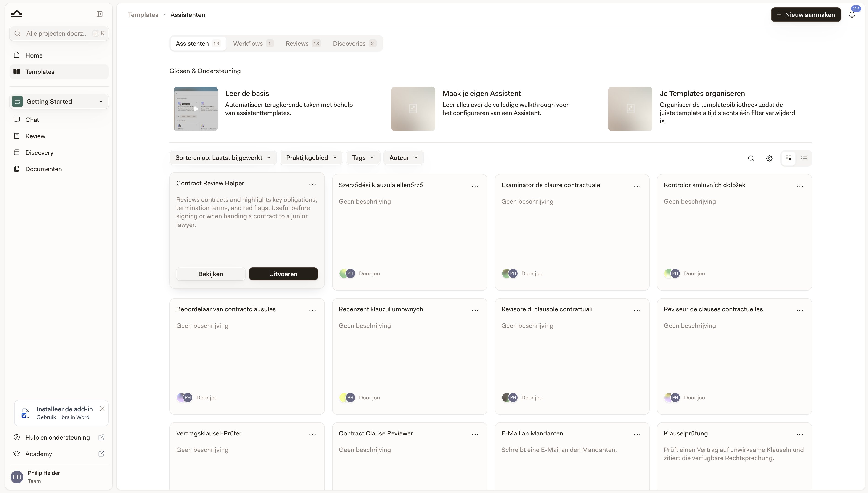
Task: Switch to the Workflows tab
Action: pos(253,43)
